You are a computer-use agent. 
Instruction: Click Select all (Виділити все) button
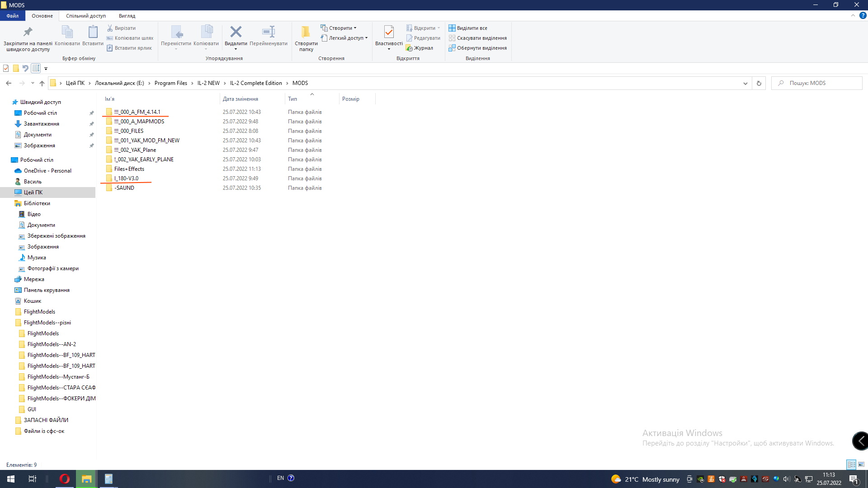(x=468, y=28)
